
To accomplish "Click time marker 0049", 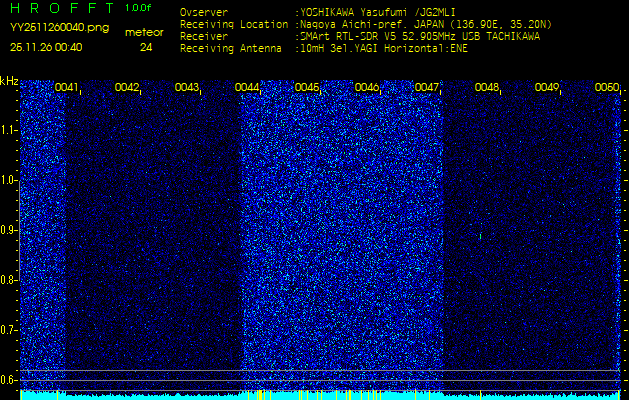I will 547,87.
